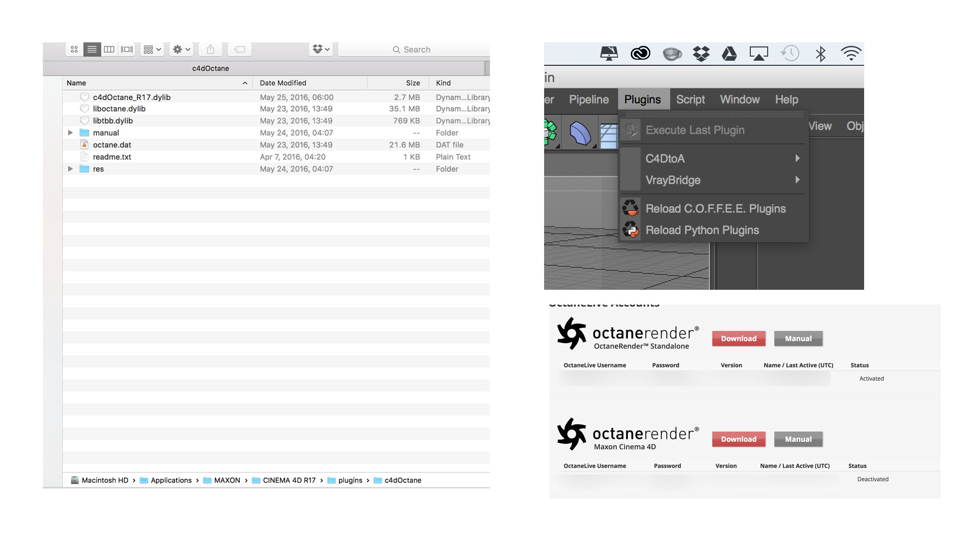Open the Arrange items dropdown

(x=152, y=49)
